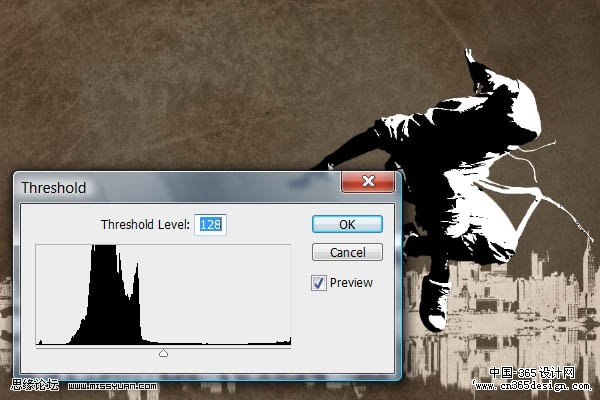
Task: Close the Threshold dialog with the red X
Action: [368, 181]
